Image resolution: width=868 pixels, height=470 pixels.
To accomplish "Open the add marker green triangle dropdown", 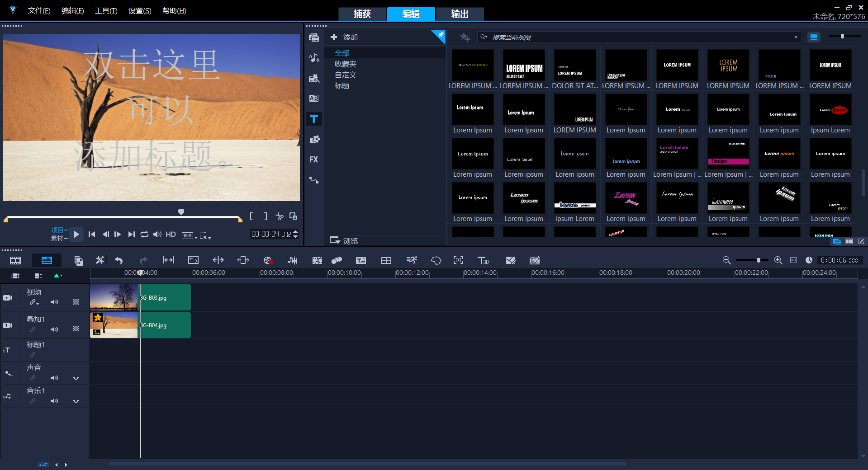I will coord(58,275).
